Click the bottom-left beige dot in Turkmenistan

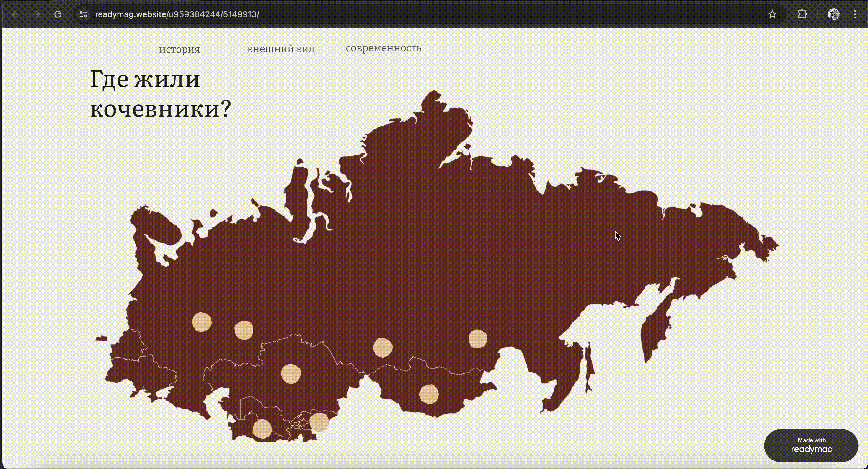click(x=262, y=429)
